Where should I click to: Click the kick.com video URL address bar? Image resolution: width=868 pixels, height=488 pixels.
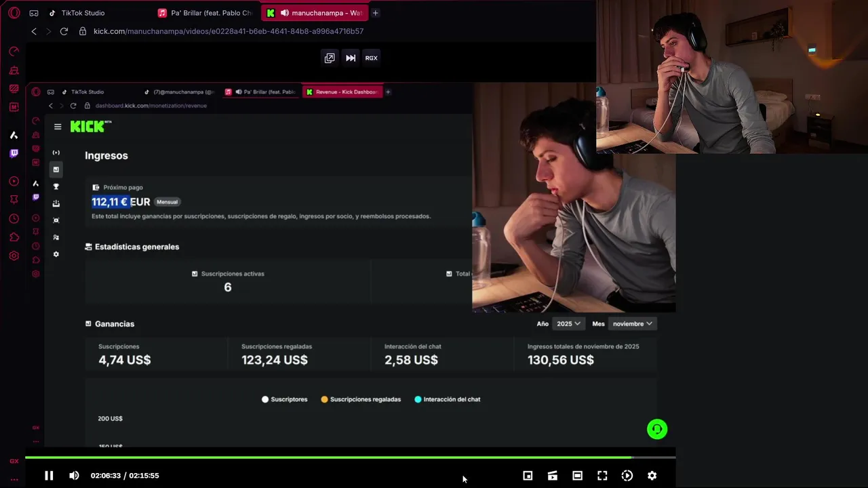pos(229,31)
